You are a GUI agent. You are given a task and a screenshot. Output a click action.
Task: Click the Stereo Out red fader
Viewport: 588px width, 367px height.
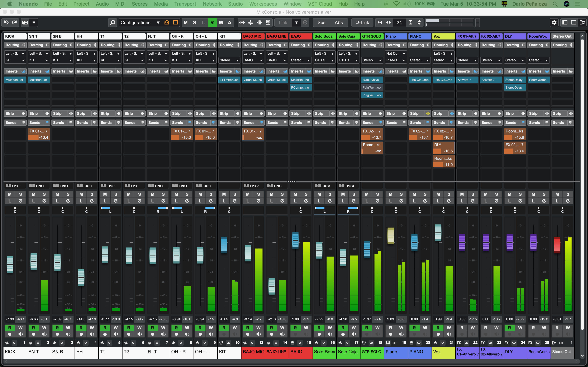557,245
